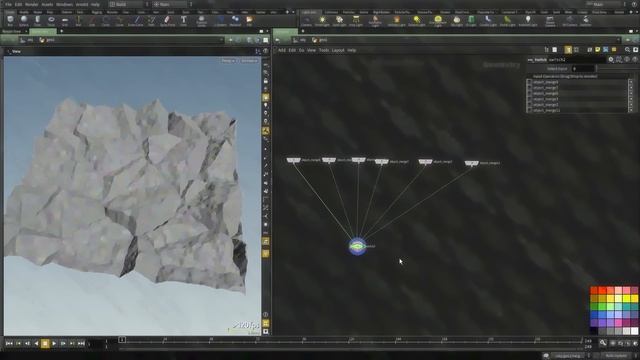Add a Distant Light from shelf
This screenshot has width=640, height=360.
click(x=416, y=21)
